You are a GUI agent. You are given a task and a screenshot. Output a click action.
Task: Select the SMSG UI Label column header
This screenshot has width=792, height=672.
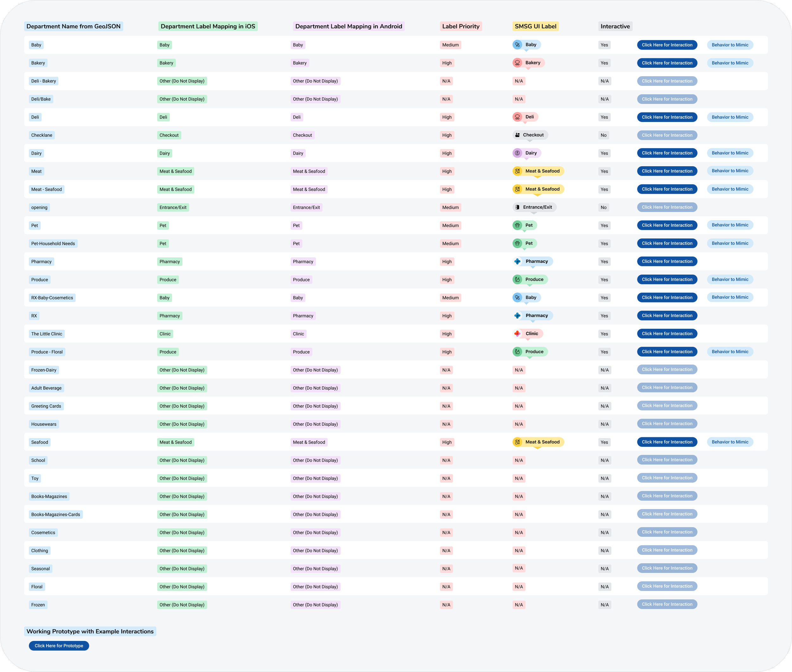tap(535, 26)
